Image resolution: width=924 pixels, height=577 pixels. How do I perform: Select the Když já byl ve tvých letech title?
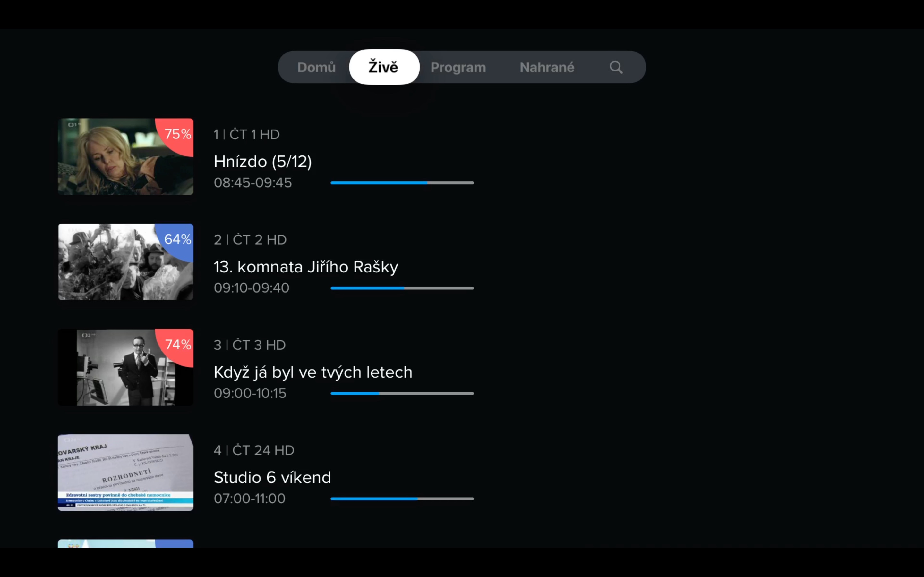313,372
